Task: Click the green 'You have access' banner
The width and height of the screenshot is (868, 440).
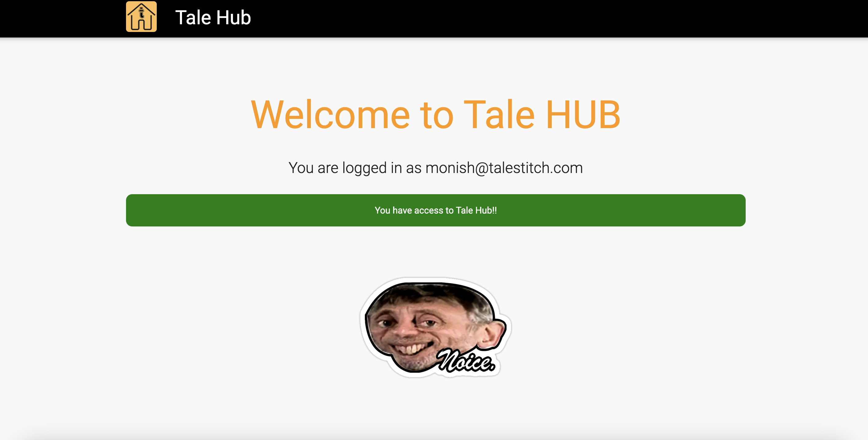Action: (x=436, y=210)
